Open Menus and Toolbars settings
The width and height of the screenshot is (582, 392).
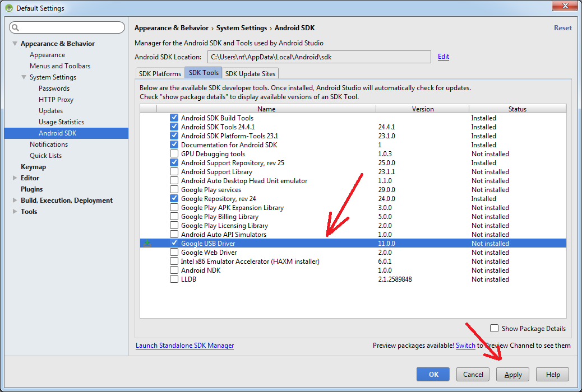[60, 66]
